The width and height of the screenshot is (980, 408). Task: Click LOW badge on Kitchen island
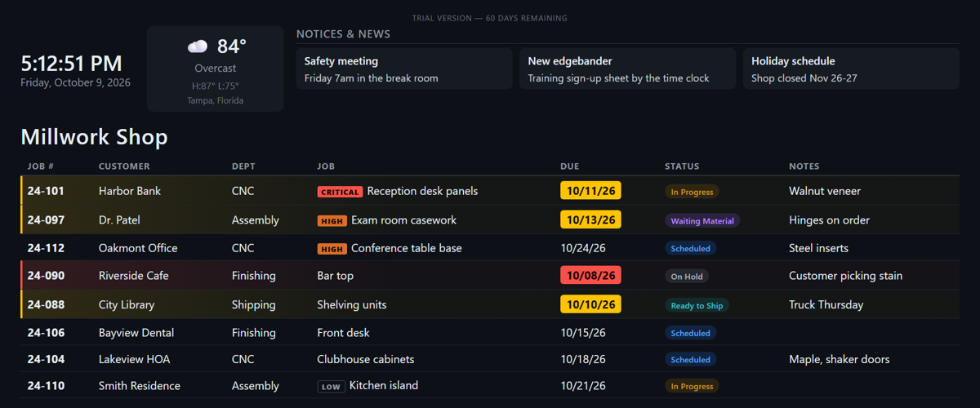point(332,387)
